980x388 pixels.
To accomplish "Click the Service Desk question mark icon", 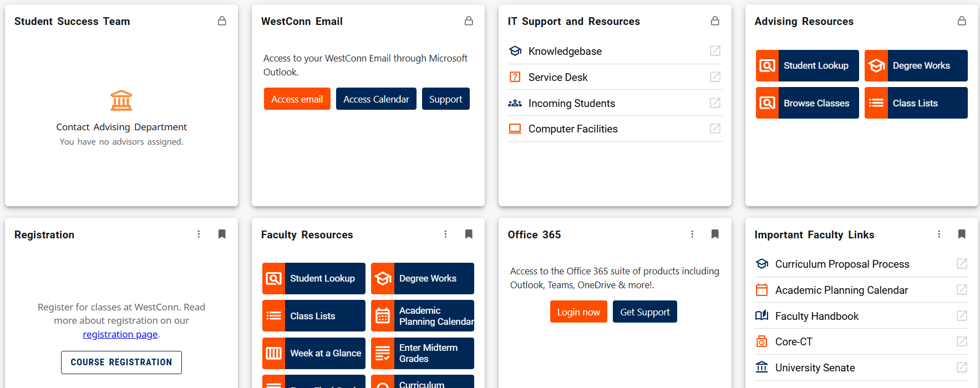I will pos(515,77).
